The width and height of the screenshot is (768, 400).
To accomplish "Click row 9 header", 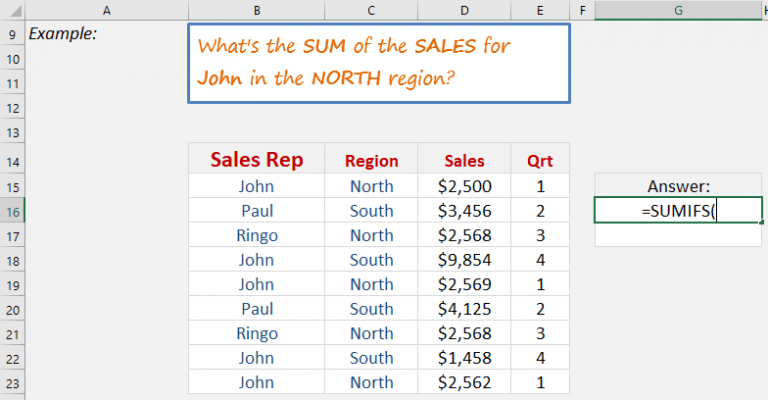I will tap(11, 34).
